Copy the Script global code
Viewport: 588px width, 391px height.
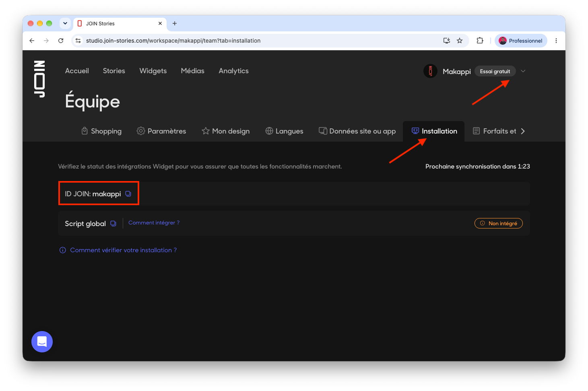(113, 224)
